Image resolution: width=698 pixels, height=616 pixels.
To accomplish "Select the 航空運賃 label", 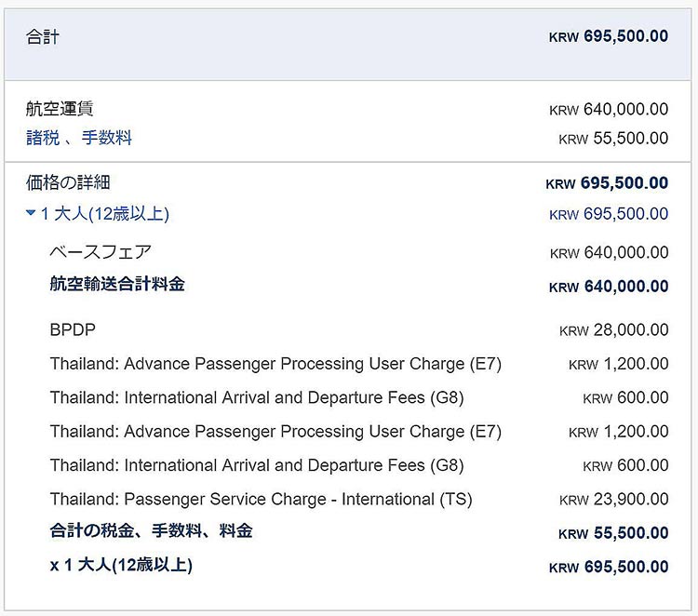I will (60, 109).
